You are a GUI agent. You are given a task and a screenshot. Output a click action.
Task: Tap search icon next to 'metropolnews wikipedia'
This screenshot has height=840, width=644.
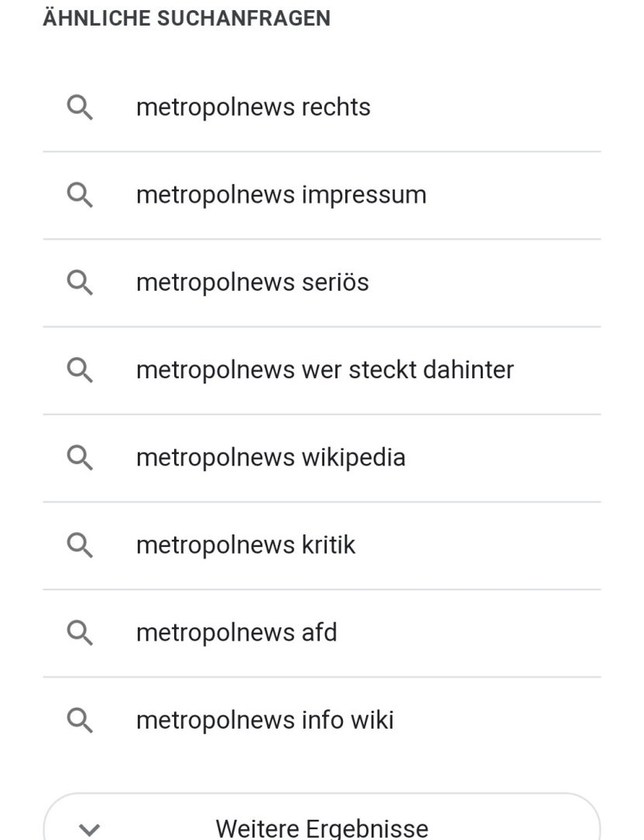tap(80, 457)
